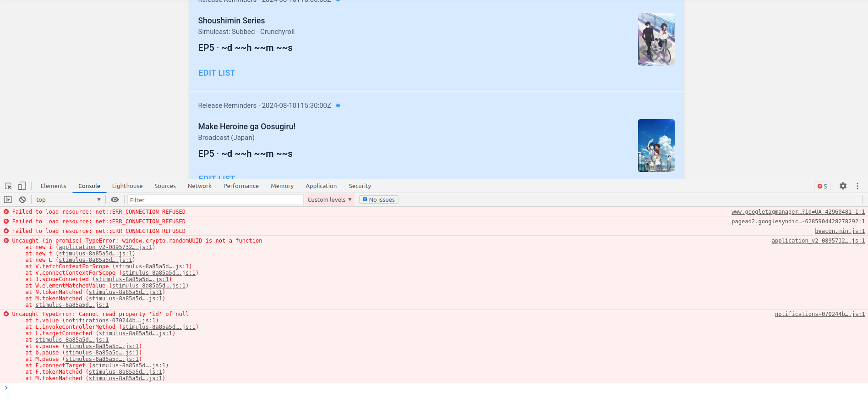Toggle the device toolbar icon

tap(22, 186)
